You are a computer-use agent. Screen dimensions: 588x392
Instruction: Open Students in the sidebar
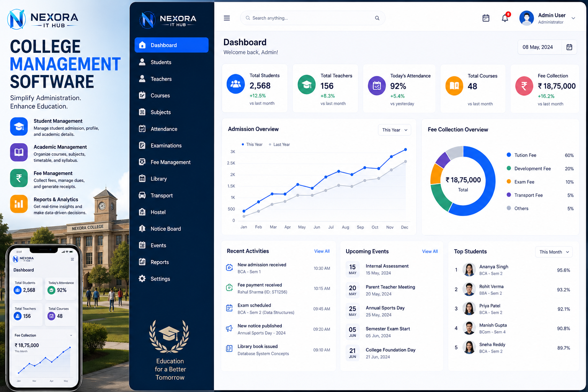171,62
